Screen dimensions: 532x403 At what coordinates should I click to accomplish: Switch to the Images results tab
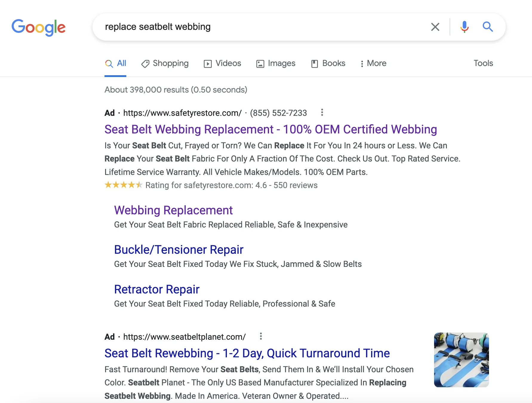coord(276,63)
